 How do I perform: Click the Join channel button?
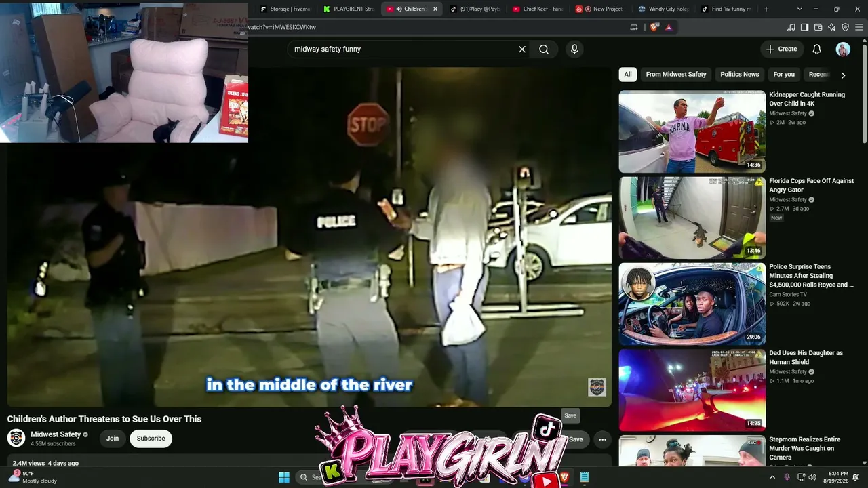[113, 439]
